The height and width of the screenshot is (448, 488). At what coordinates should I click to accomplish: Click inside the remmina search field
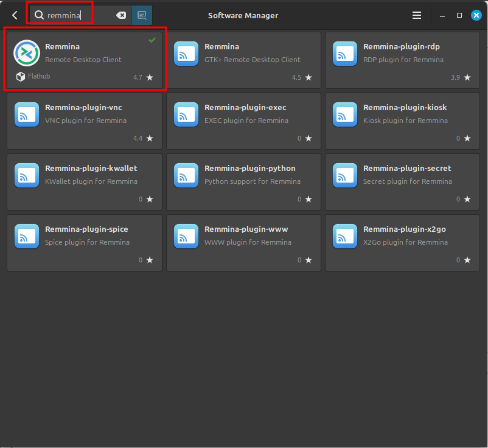(79, 15)
